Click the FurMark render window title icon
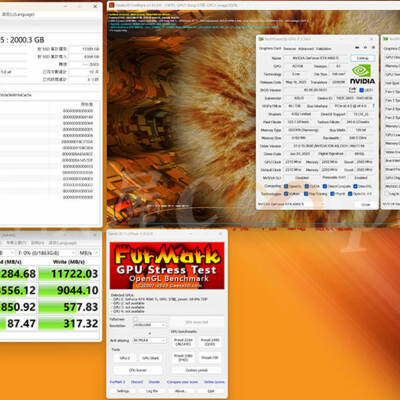This screenshot has height=400, width=400. [112, 5]
